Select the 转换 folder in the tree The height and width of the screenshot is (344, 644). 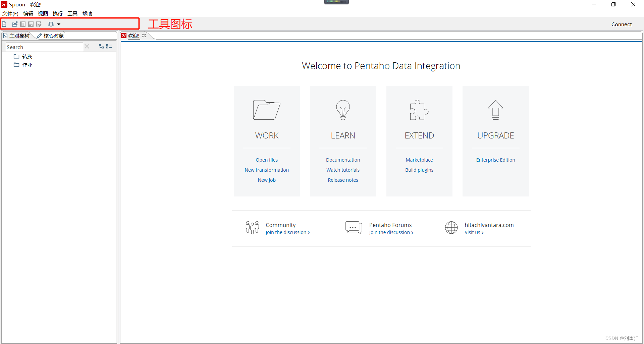23,56
